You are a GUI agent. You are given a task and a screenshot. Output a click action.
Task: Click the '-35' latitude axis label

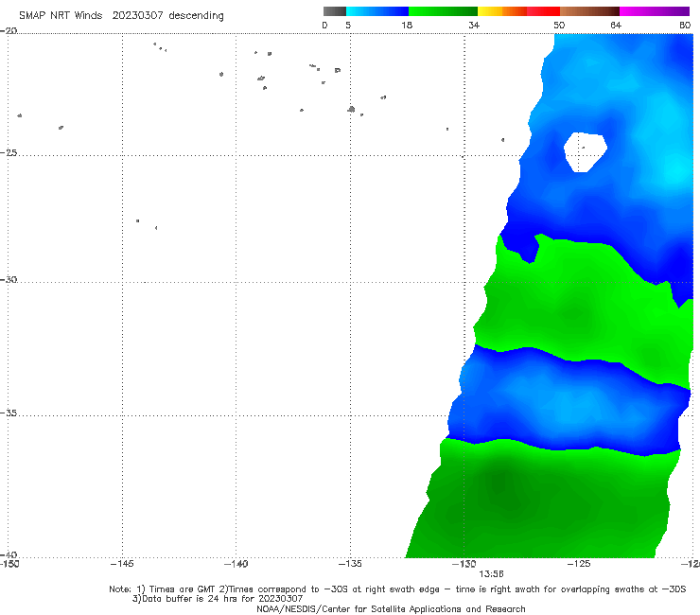click(9, 413)
